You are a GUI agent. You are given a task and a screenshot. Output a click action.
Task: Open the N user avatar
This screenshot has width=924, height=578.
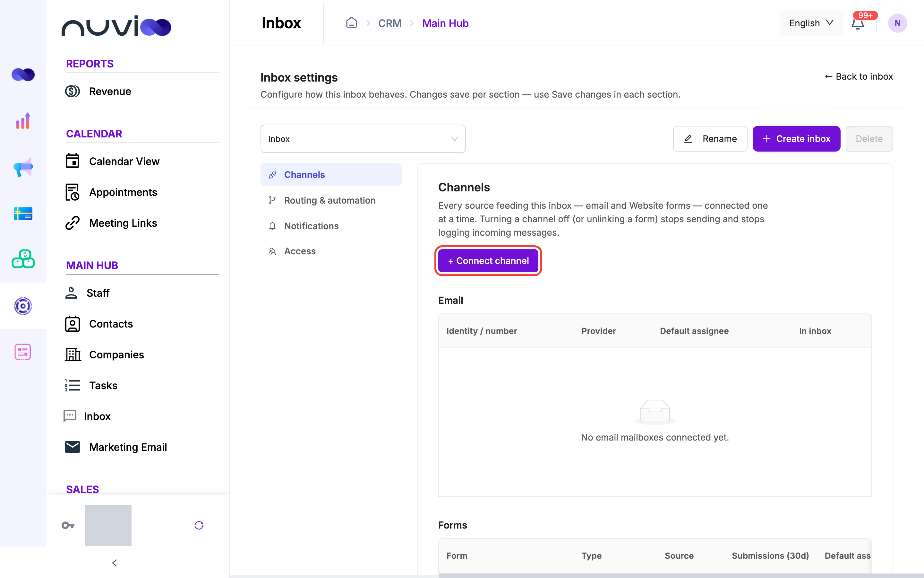click(x=897, y=23)
